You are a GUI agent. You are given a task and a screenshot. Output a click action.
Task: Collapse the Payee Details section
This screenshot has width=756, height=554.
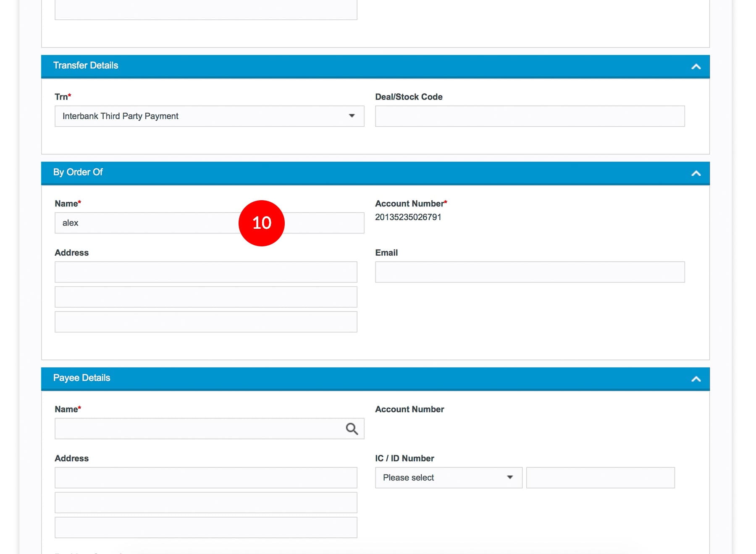[696, 379]
